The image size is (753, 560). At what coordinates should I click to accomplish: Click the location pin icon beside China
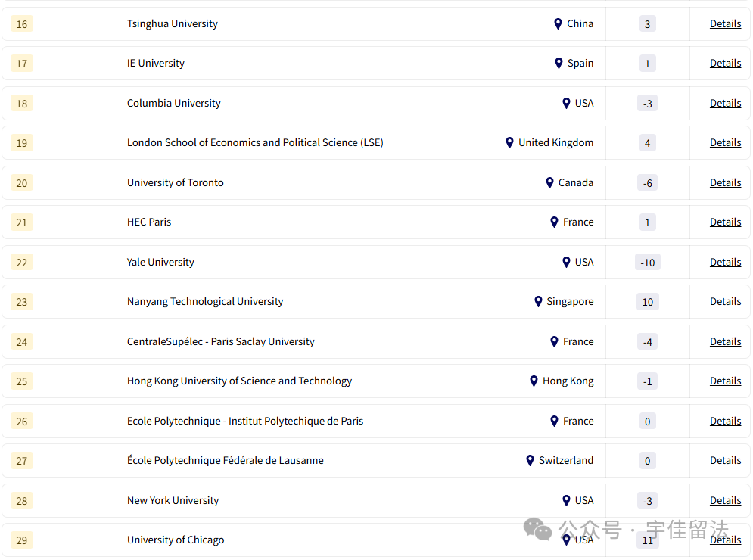[558, 23]
